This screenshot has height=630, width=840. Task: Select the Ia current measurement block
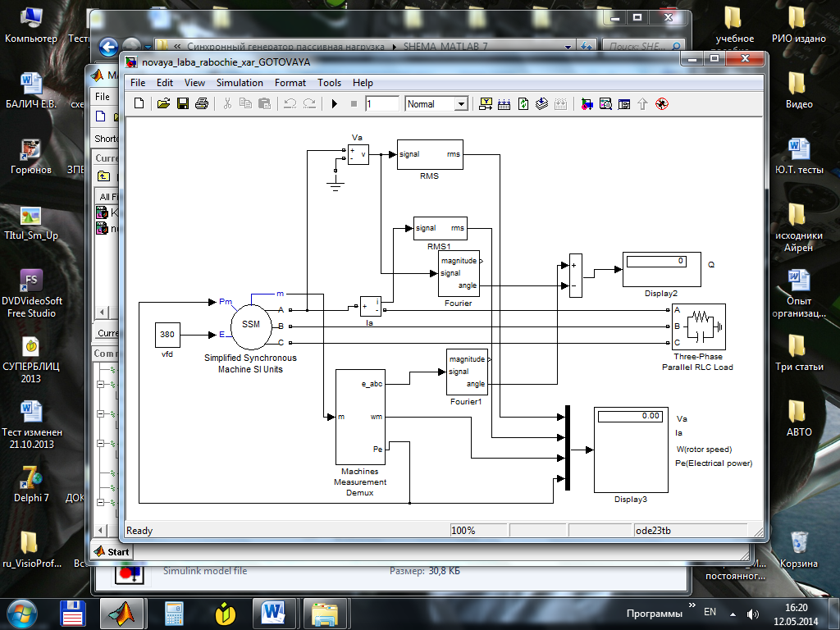[x=370, y=307]
